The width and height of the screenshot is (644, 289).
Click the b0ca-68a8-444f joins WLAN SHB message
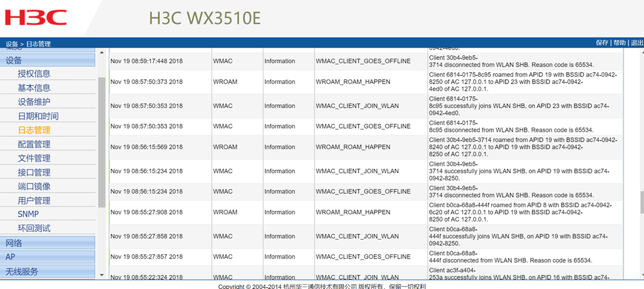[x=519, y=237]
